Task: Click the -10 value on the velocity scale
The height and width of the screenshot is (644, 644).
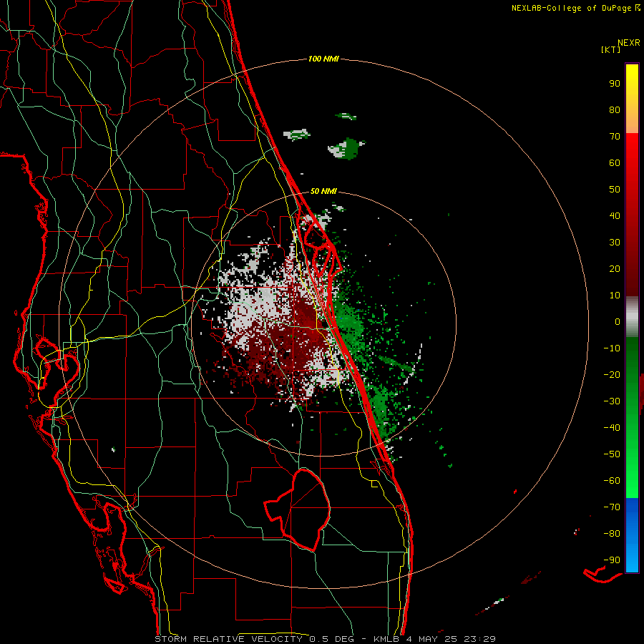Action: point(612,348)
